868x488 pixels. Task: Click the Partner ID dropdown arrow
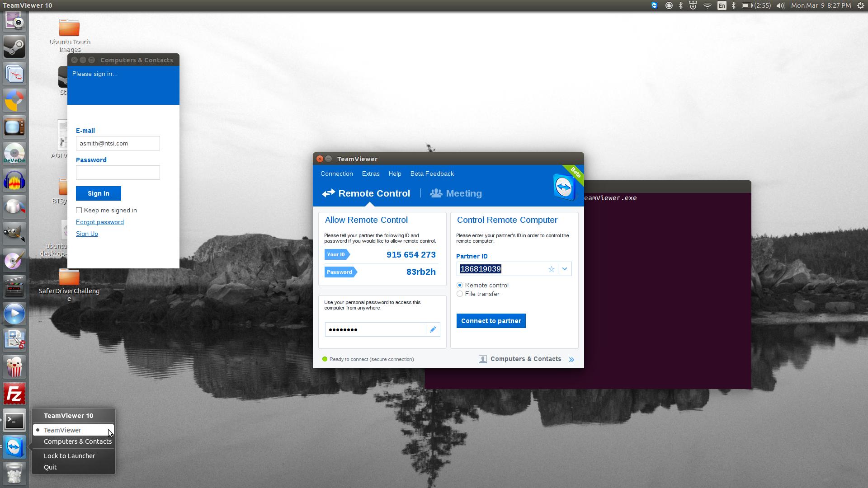(x=564, y=269)
